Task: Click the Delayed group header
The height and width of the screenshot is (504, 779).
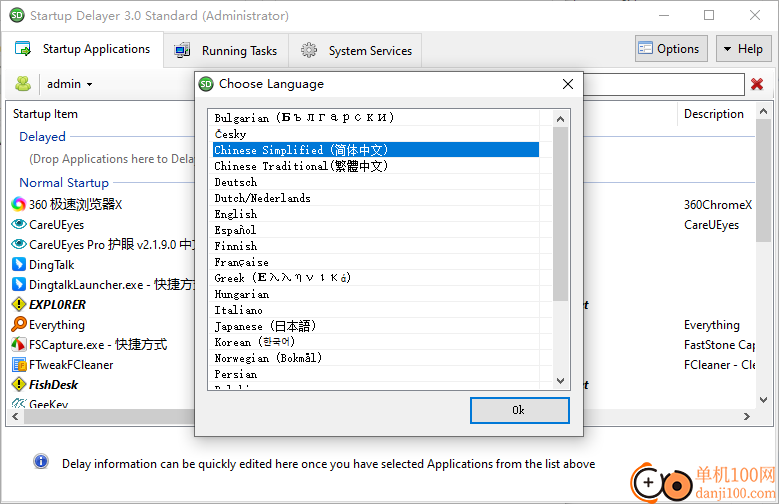Action: pos(42,137)
